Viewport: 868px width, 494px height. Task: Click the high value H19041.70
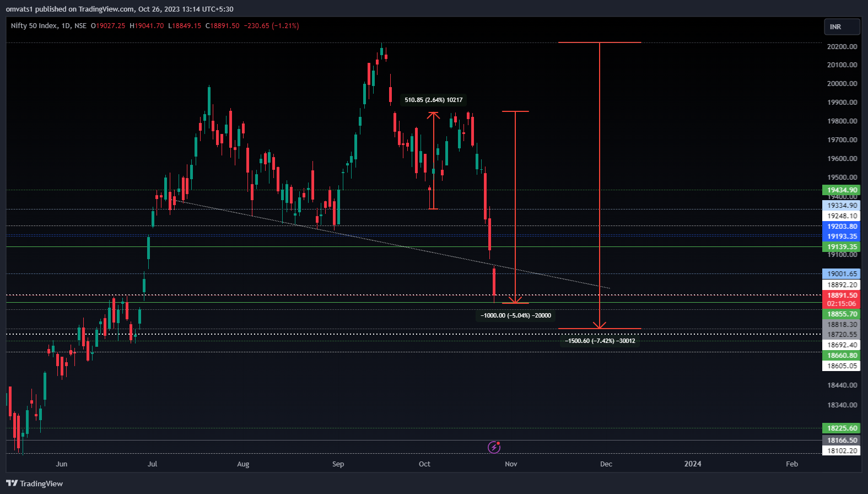tap(147, 26)
